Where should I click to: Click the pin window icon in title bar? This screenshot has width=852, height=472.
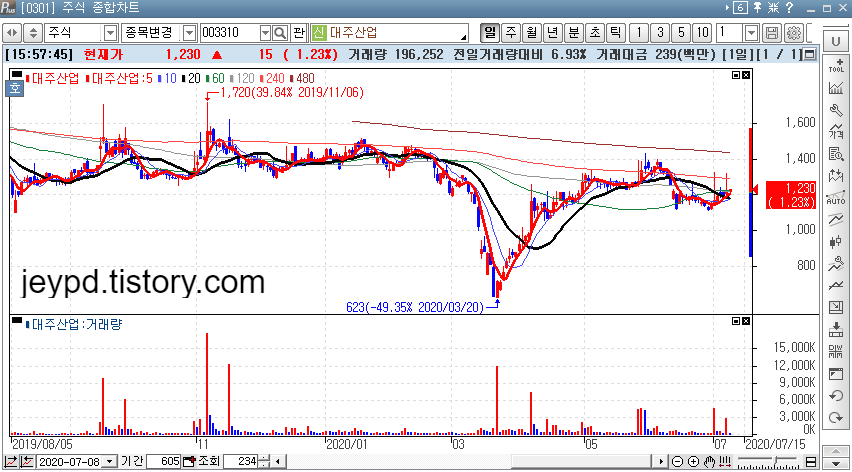pos(757,8)
